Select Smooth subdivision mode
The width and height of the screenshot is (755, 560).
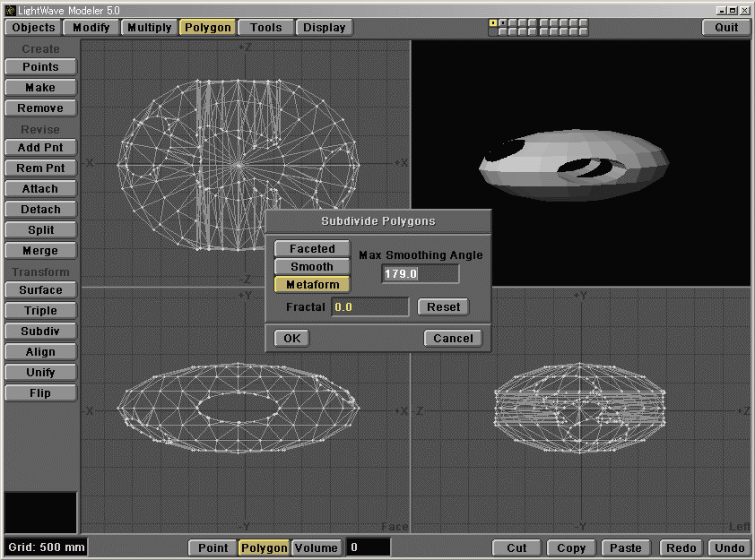click(x=311, y=266)
